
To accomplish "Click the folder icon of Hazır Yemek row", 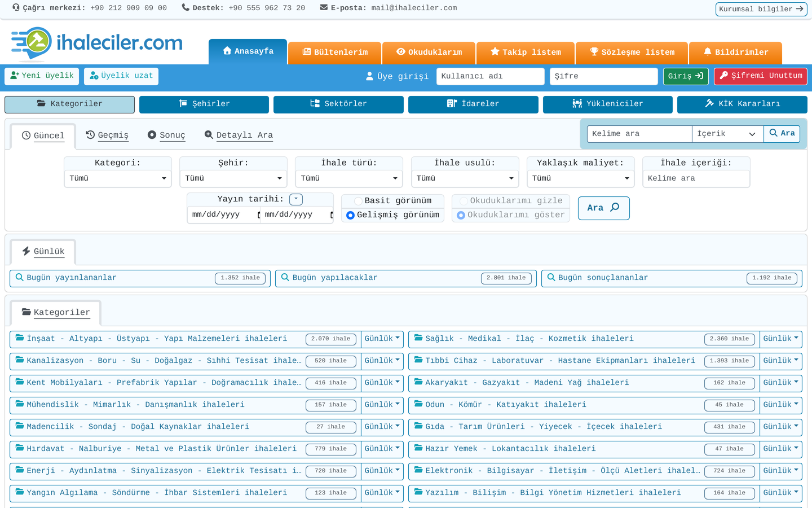I will coord(418,448).
